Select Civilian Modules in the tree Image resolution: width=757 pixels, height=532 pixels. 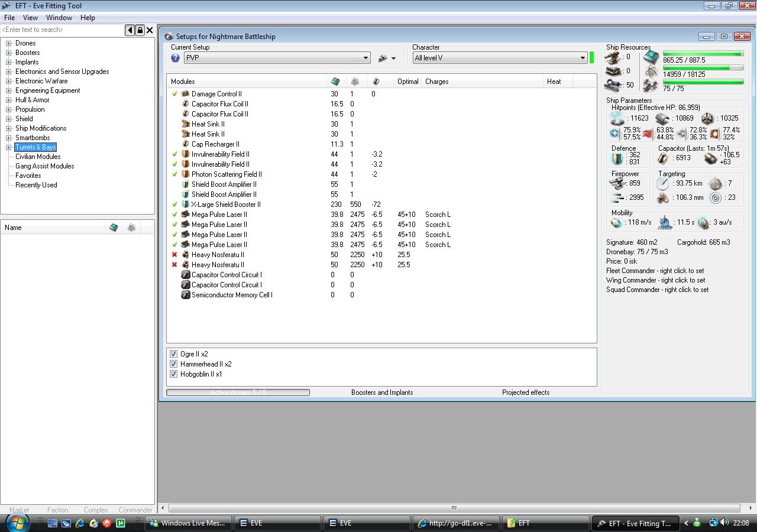pyautogui.click(x=38, y=157)
